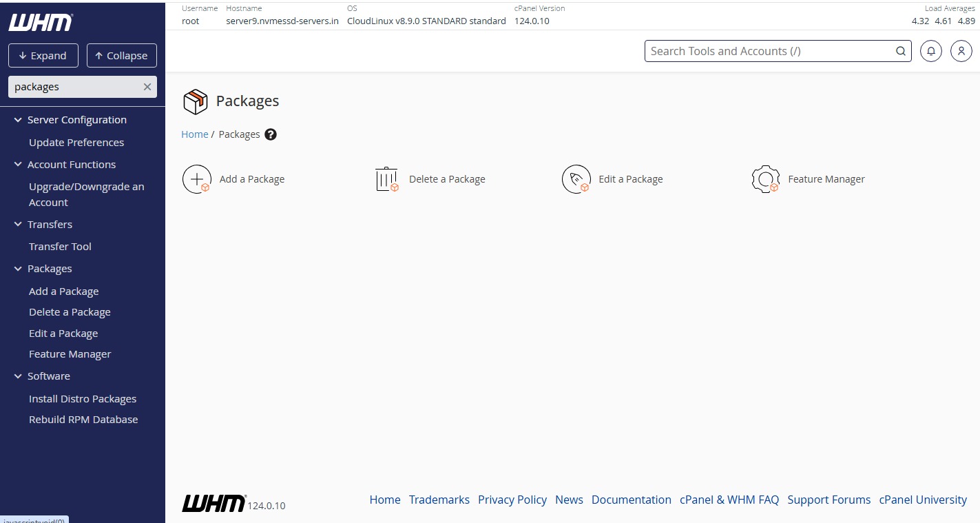
Task: Collapse the Packages sidebar section
Action: [x=18, y=269]
